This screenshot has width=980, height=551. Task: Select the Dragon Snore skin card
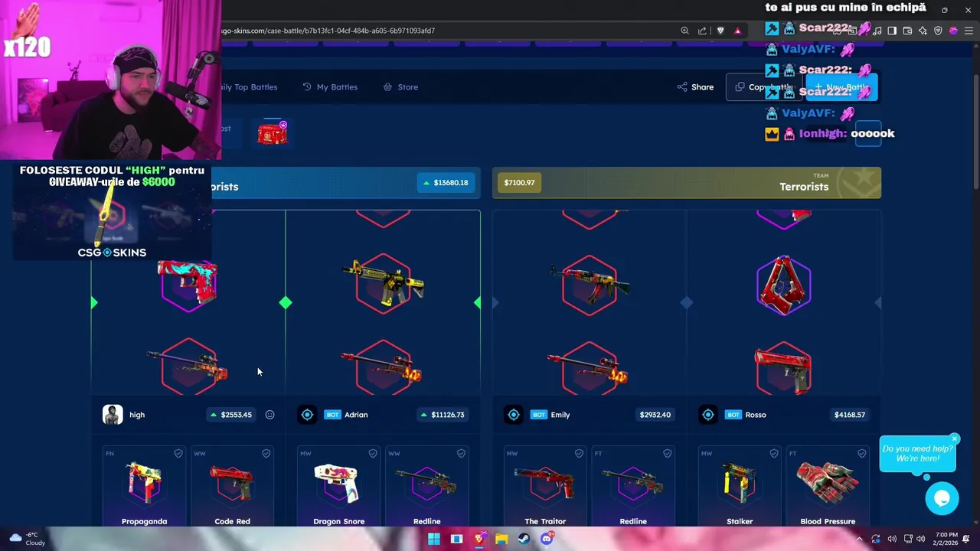click(x=338, y=487)
